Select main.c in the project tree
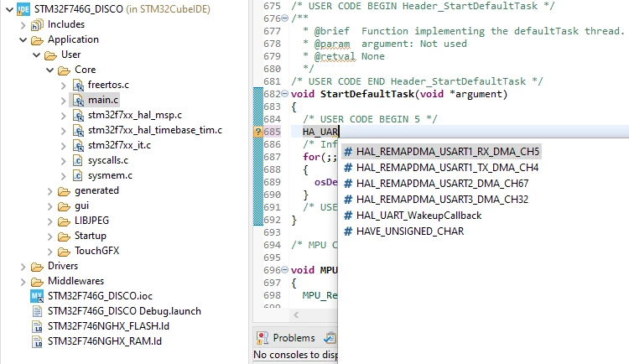The height and width of the screenshot is (364, 629). point(103,100)
